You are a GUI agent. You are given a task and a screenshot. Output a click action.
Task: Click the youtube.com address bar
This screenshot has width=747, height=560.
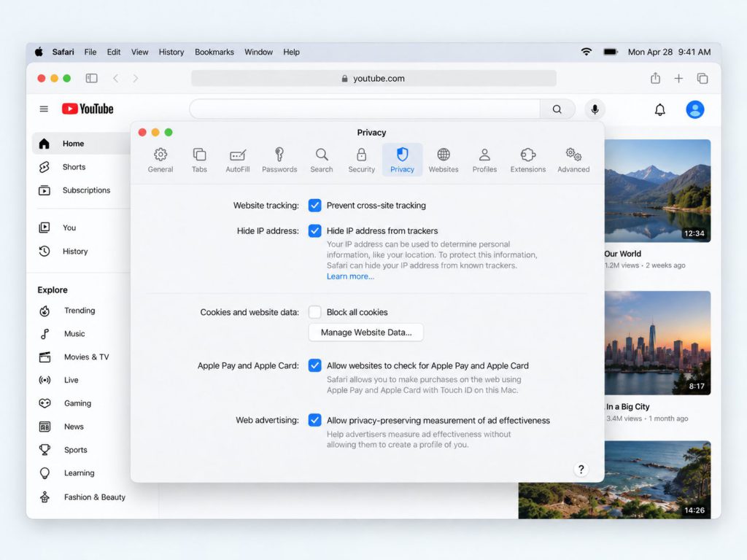tap(373, 78)
